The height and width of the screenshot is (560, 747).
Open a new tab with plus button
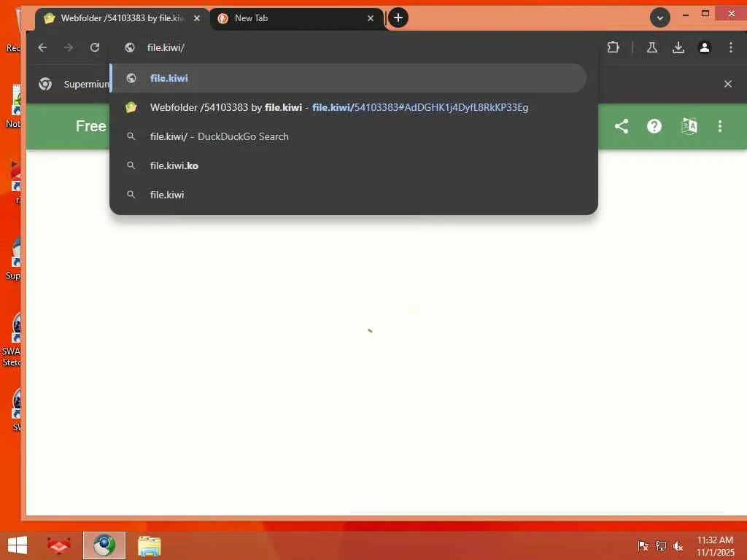click(x=398, y=17)
